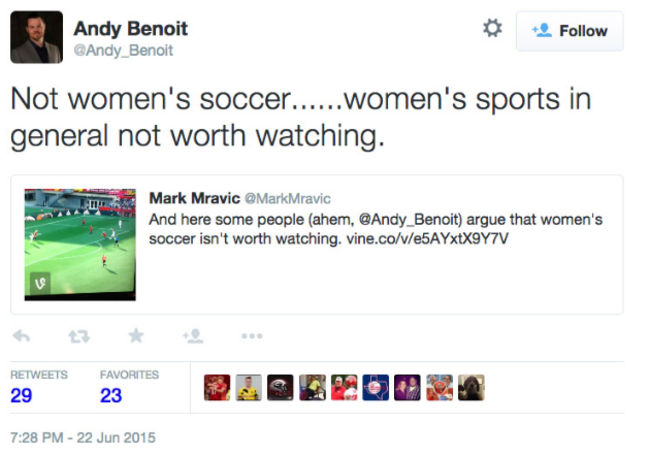The height and width of the screenshot is (454, 650).
Task: View the 29 retweets list
Action: (21, 395)
